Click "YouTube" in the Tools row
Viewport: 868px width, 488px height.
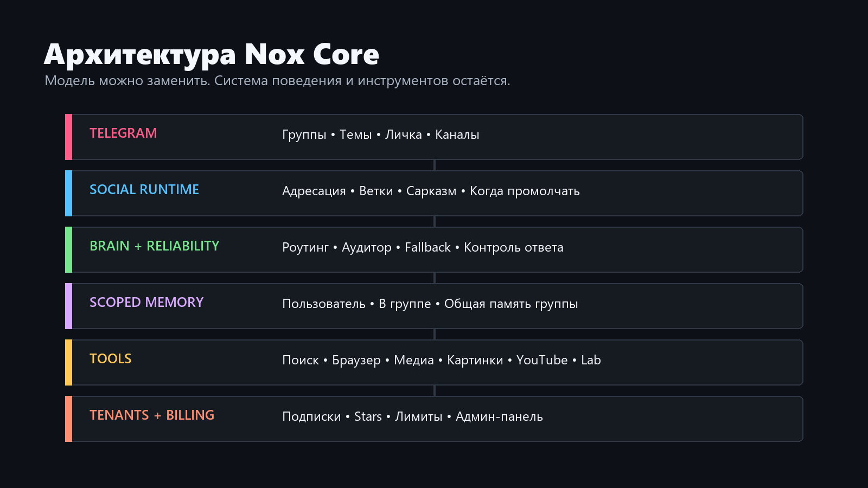pyautogui.click(x=542, y=360)
